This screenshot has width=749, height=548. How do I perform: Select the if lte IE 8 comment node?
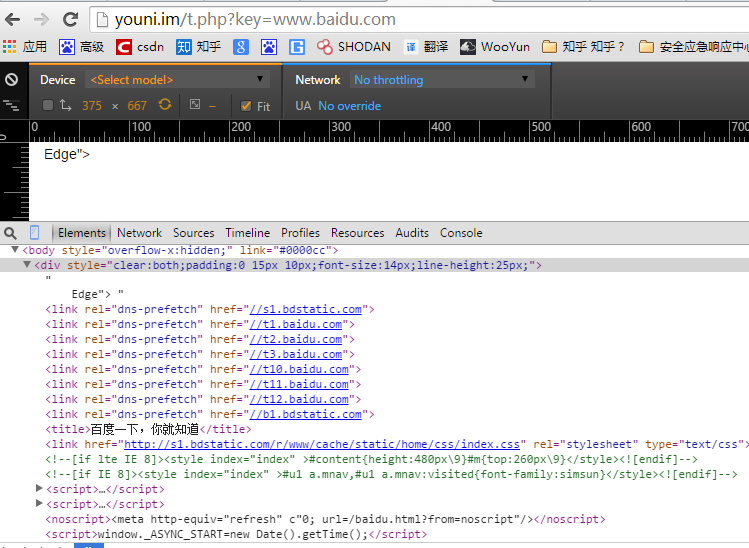coord(372,459)
